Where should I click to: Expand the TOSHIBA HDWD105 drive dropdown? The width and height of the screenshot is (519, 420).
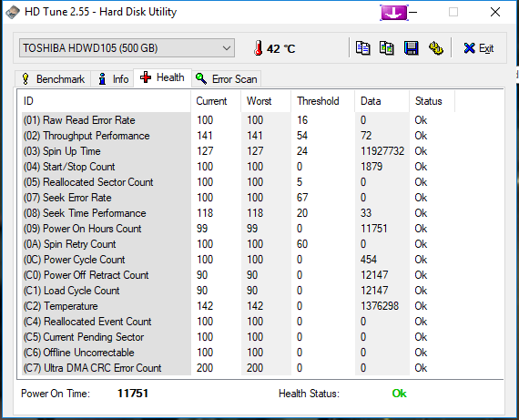(x=127, y=48)
